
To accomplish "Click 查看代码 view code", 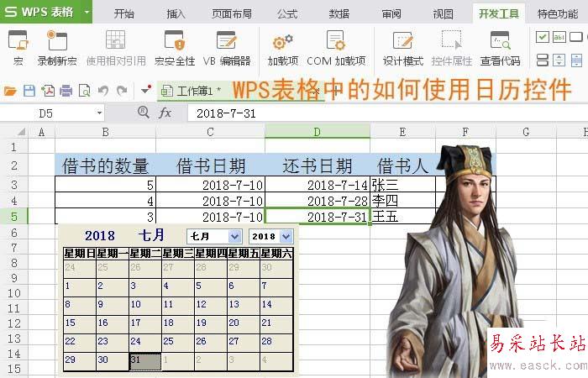I will [501, 48].
